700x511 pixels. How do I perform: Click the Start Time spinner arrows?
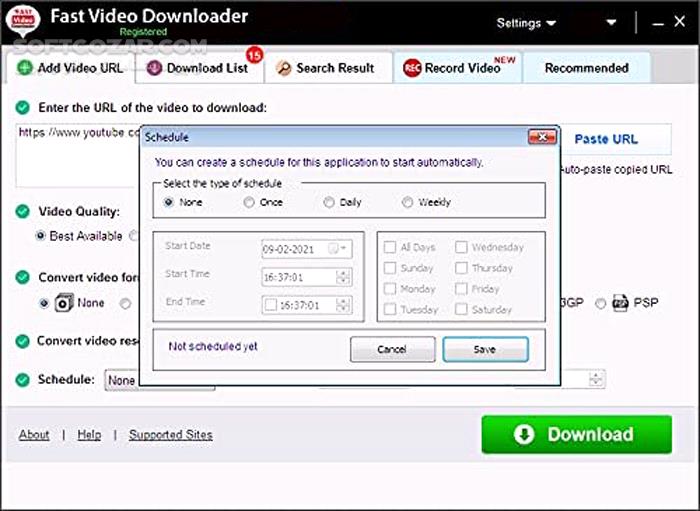[x=343, y=277]
